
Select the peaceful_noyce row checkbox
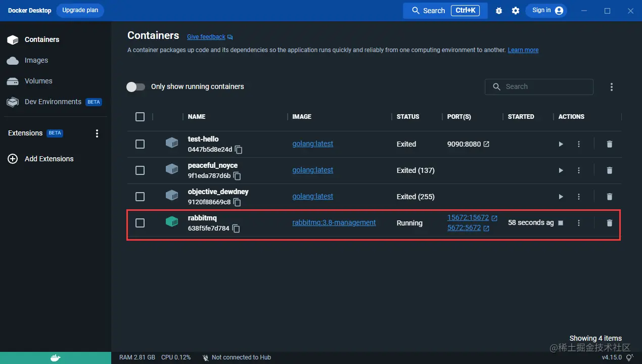(x=140, y=170)
